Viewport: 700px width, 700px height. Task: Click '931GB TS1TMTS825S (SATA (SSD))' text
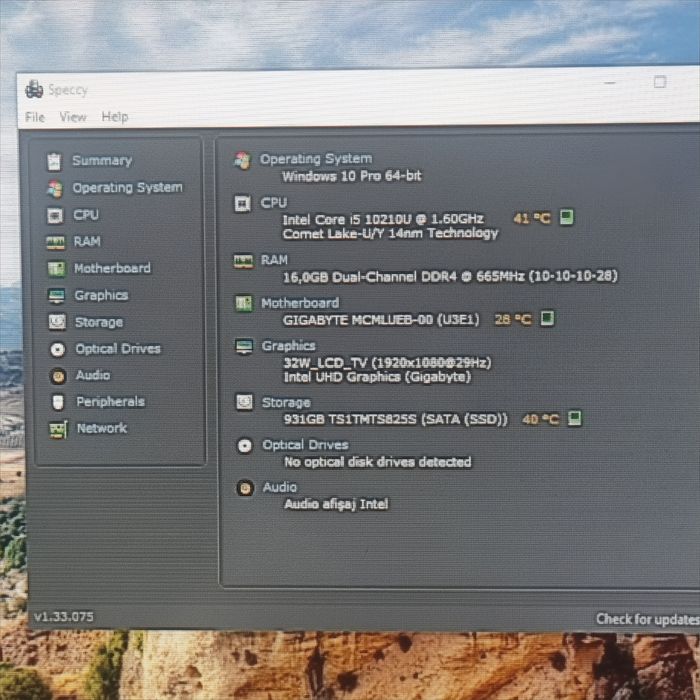pyautogui.click(x=396, y=419)
